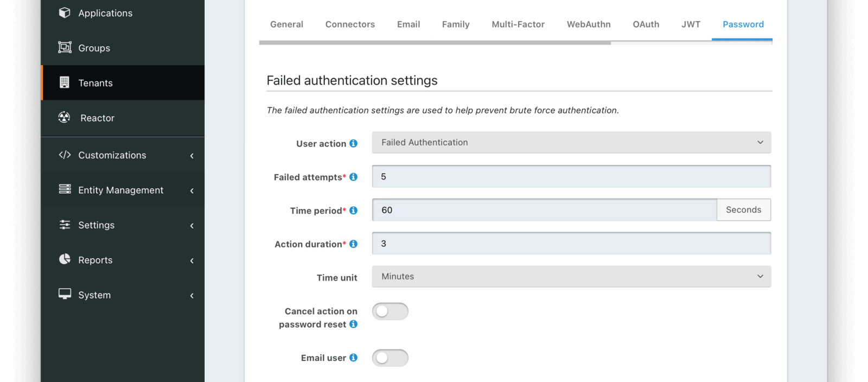This screenshot has width=868, height=382.
Task: Click the Customizations menu label
Action: pos(112,155)
